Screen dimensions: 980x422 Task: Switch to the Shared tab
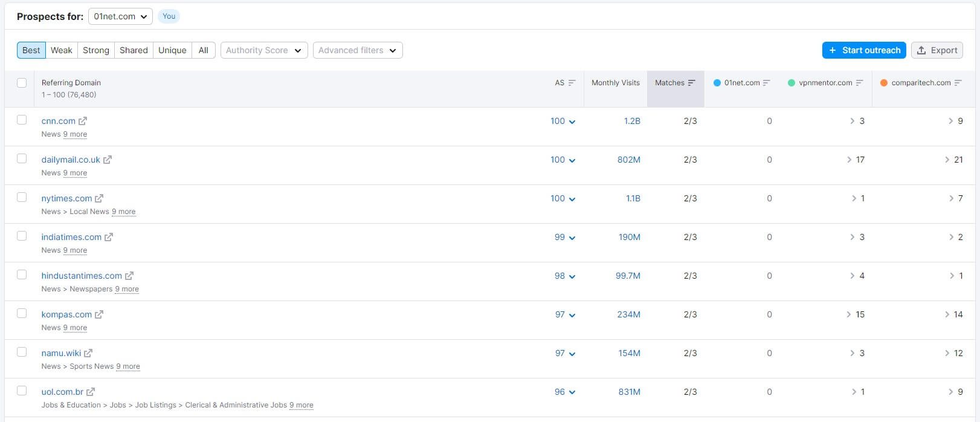pyautogui.click(x=134, y=50)
